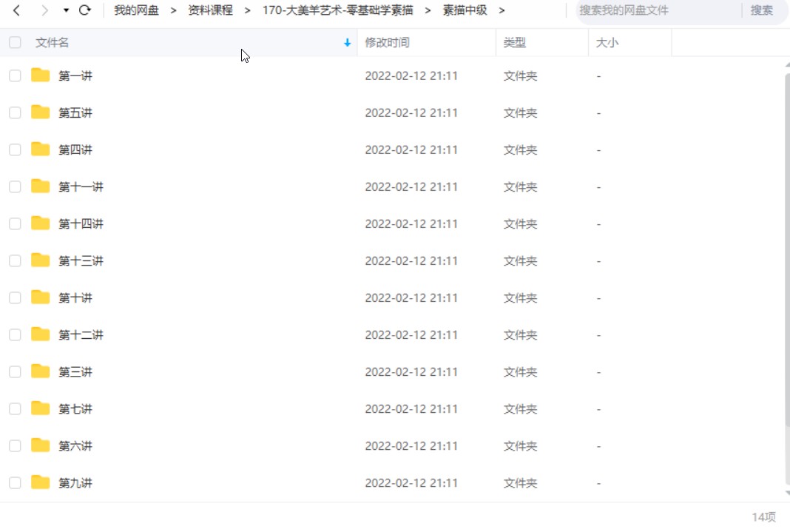790x532 pixels.
Task: Refresh the file list
Action: pyautogui.click(x=84, y=10)
